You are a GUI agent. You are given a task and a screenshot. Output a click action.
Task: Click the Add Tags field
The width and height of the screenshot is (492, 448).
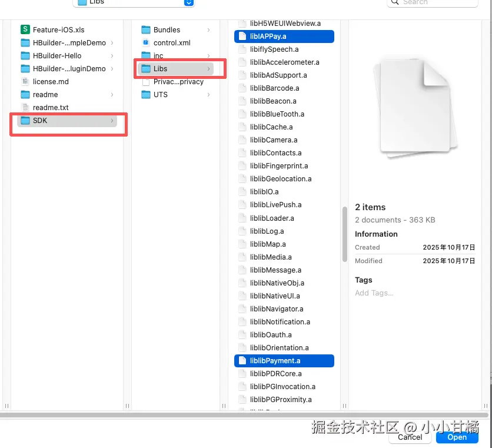point(374,293)
